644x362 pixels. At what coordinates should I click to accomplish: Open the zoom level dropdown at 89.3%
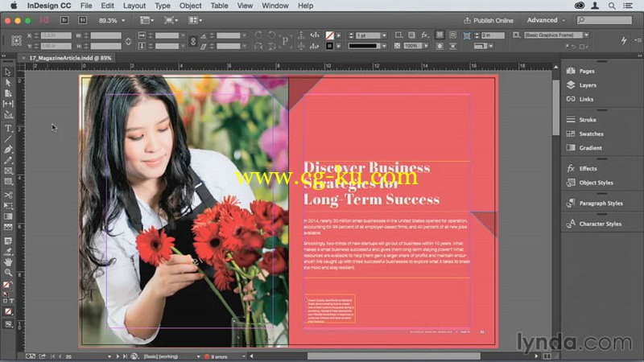(123, 21)
